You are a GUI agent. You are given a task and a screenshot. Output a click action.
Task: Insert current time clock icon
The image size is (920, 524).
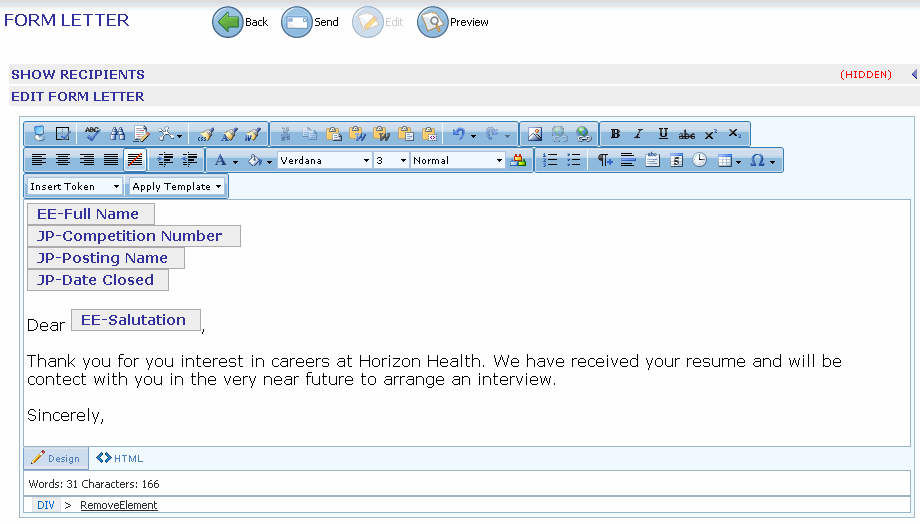[x=699, y=160]
